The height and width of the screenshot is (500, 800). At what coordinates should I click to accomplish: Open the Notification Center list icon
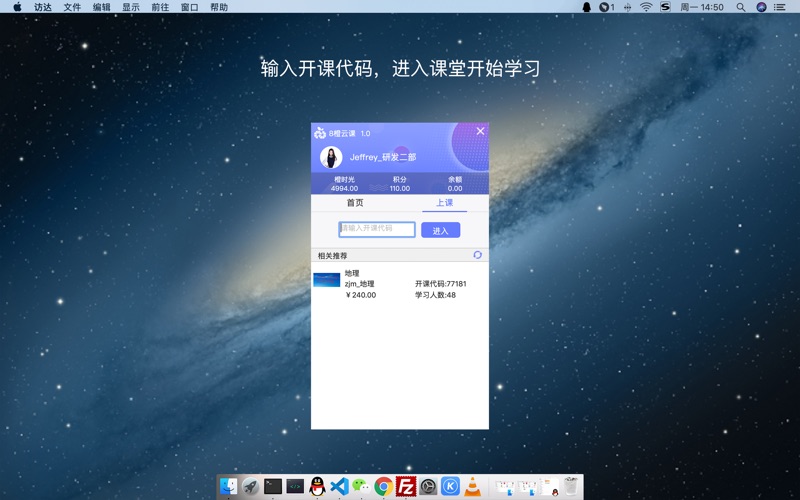point(780,7)
